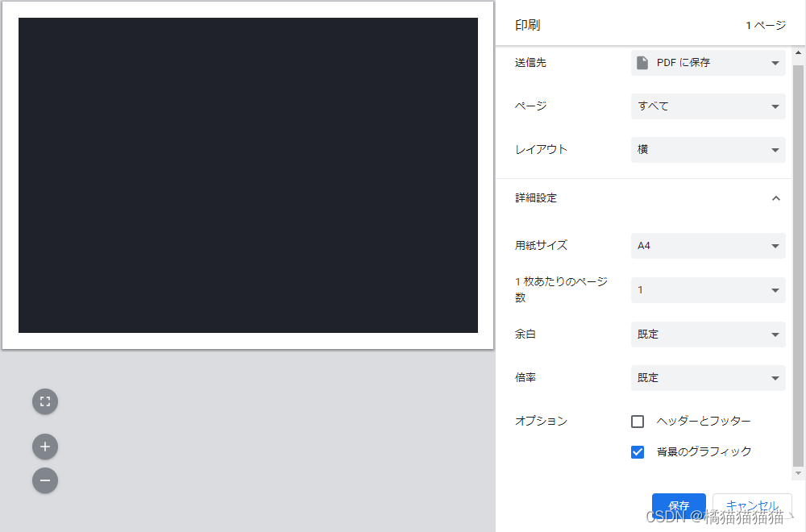Click the print preview page thumbnail
The height and width of the screenshot is (532, 806).
coord(247,175)
